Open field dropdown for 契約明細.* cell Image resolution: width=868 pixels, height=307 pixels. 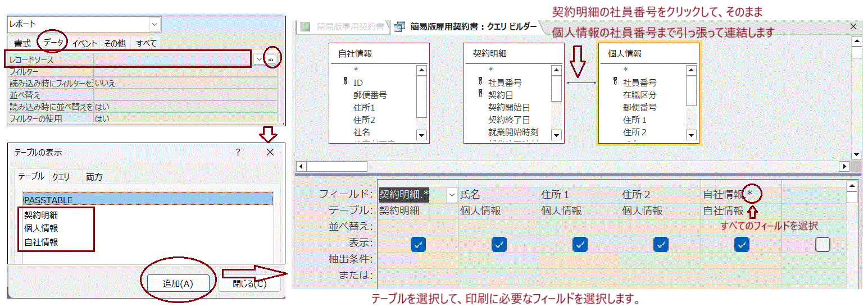[452, 195]
